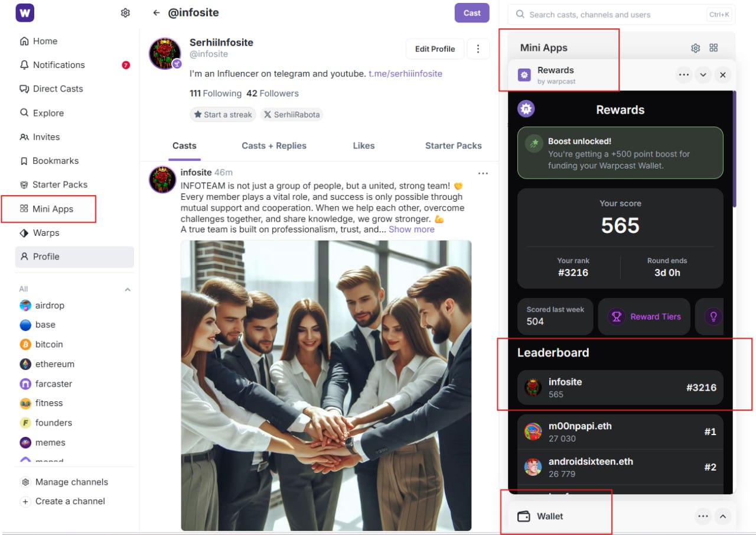Open the cast's three-dot options menu

[483, 173]
